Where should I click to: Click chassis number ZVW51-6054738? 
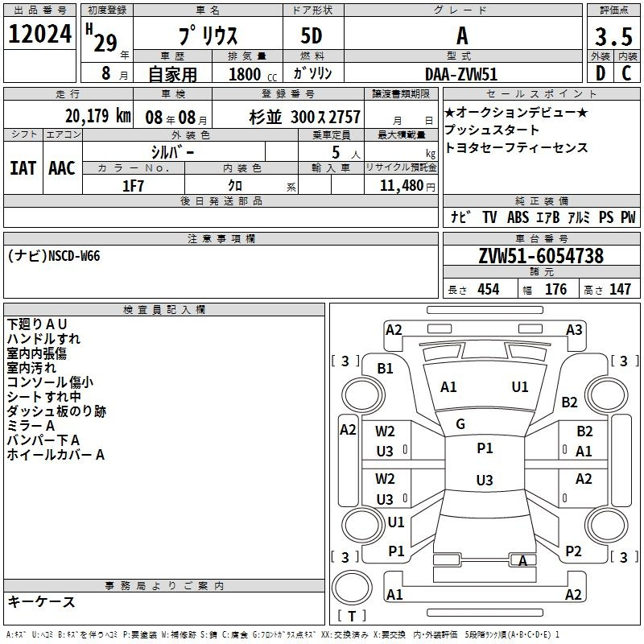pos(540,256)
